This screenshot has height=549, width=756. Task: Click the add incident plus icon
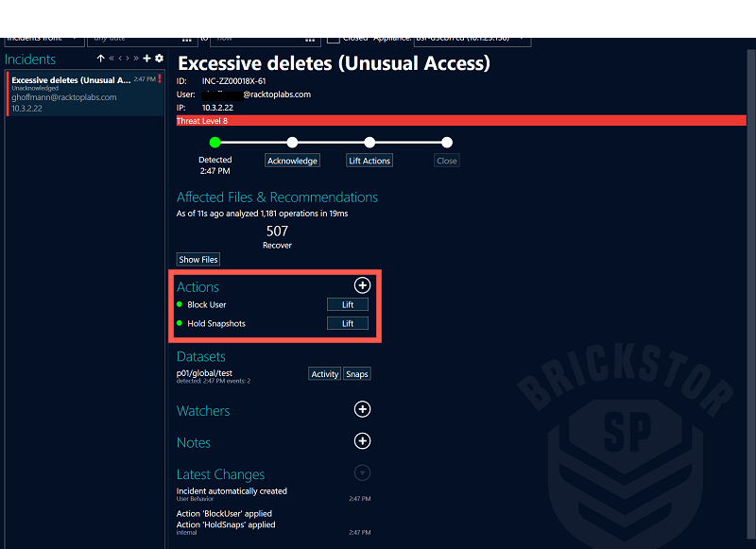[x=146, y=59]
